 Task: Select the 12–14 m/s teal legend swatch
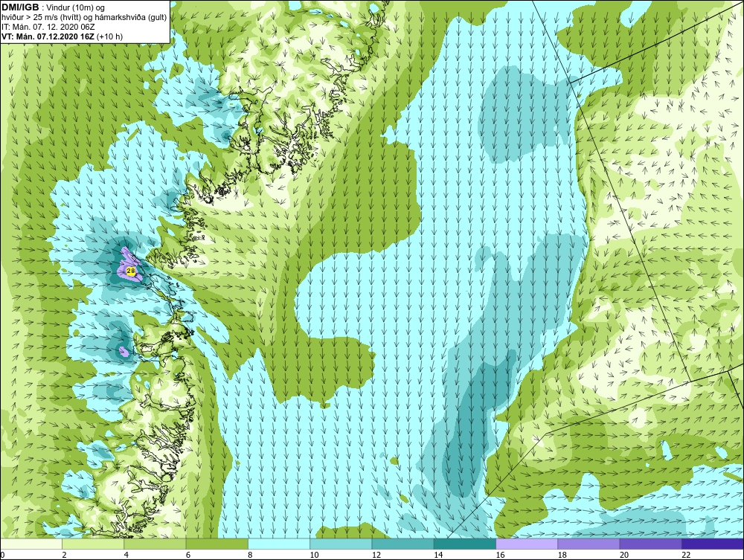(x=403, y=544)
